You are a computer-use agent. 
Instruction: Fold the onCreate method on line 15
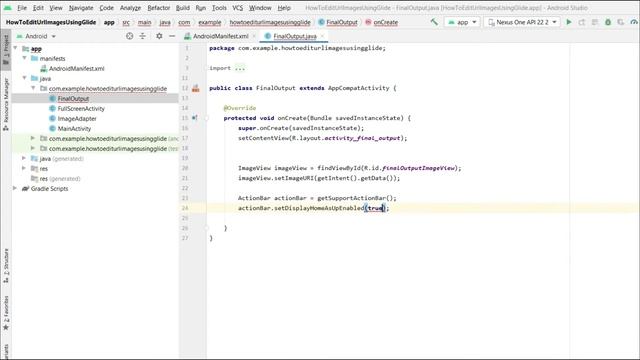pyautogui.click(x=207, y=118)
